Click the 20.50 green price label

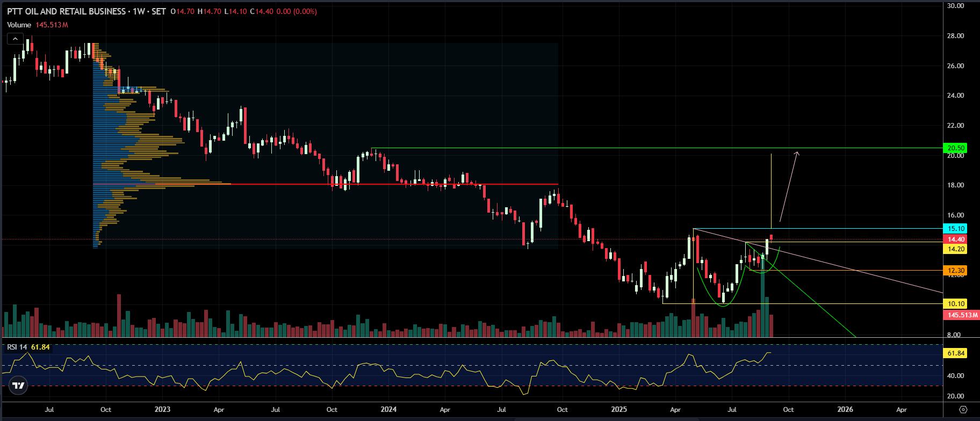pyautogui.click(x=956, y=148)
